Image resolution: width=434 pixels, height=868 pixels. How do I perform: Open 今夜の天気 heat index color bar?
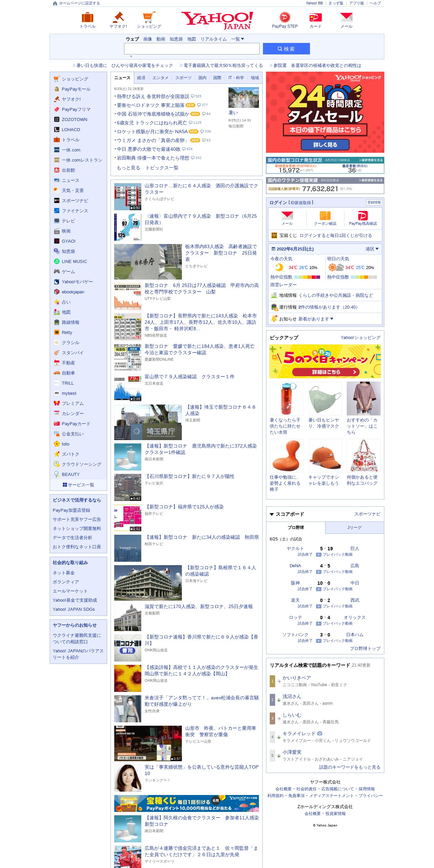coord(307,277)
